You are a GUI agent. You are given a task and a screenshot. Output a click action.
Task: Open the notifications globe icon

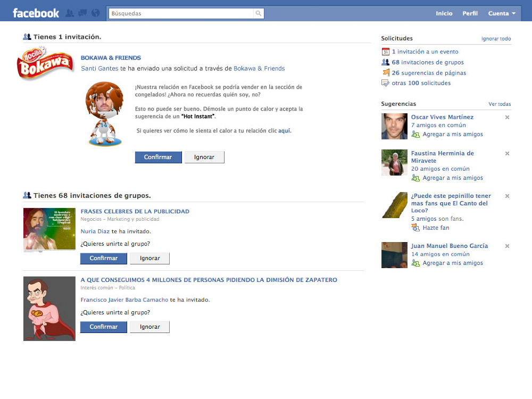pyautogui.click(x=96, y=13)
